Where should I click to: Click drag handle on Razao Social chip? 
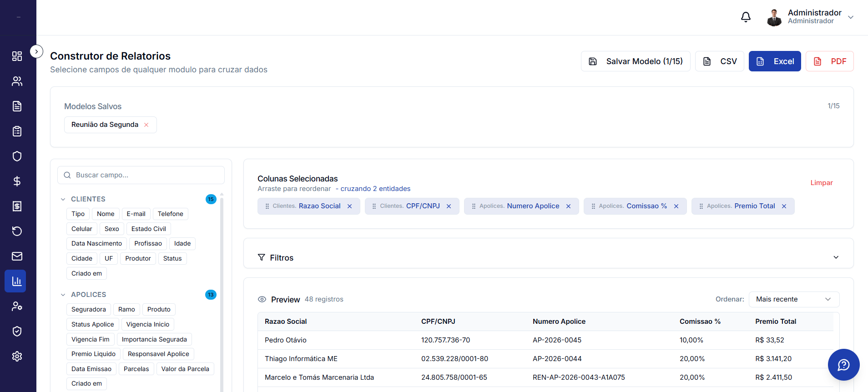tap(267, 206)
